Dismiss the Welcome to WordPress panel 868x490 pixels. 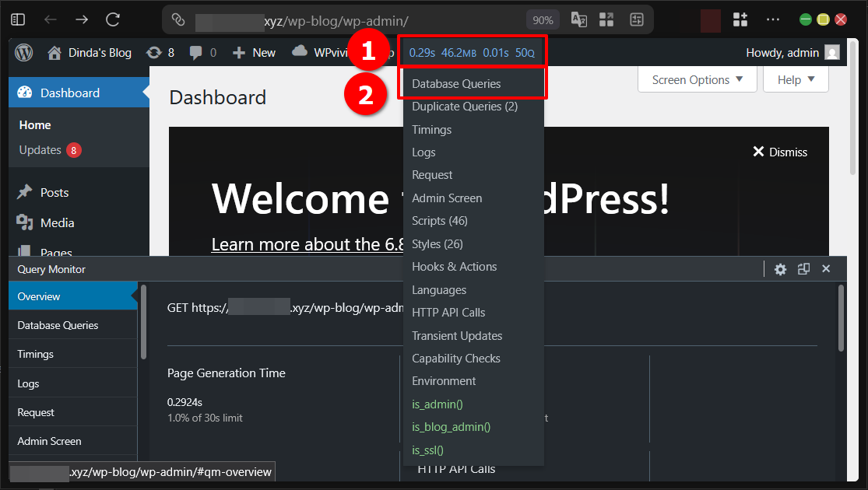pyautogui.click(x=778, y=152)
